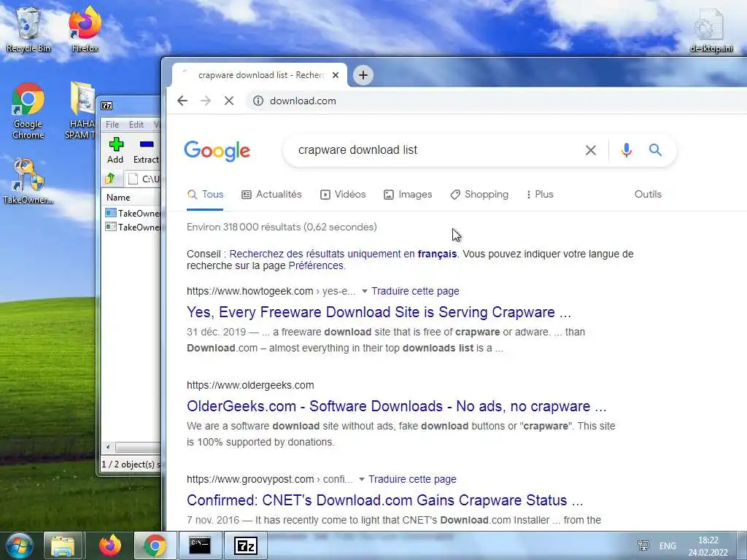Viewport: 747px width, 560px height.
Task: Open a new Chrome tab
Action: [363, 75]
